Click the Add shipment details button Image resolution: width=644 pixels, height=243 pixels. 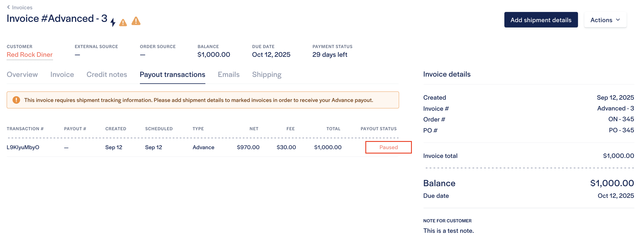[541, 20]
